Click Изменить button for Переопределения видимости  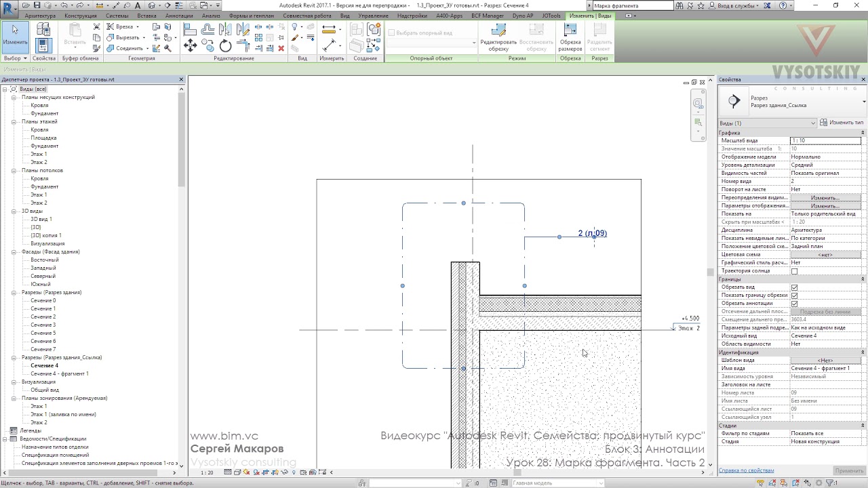click(x=825, y=198)
